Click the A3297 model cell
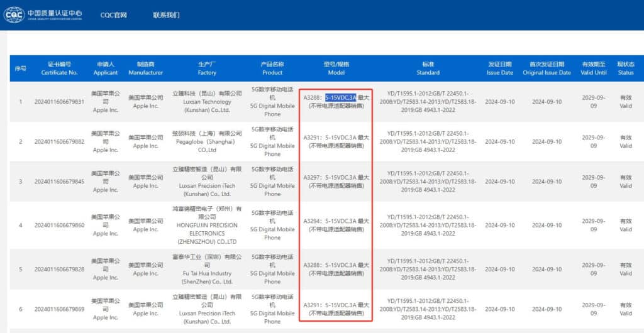This screenshot has height=333, width=644. pos(336,181)
